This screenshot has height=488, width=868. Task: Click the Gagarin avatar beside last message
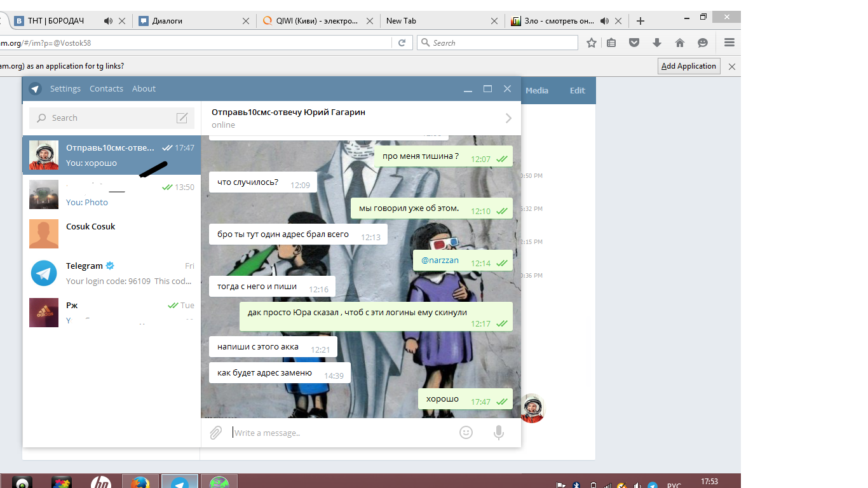tap(532, 408)
